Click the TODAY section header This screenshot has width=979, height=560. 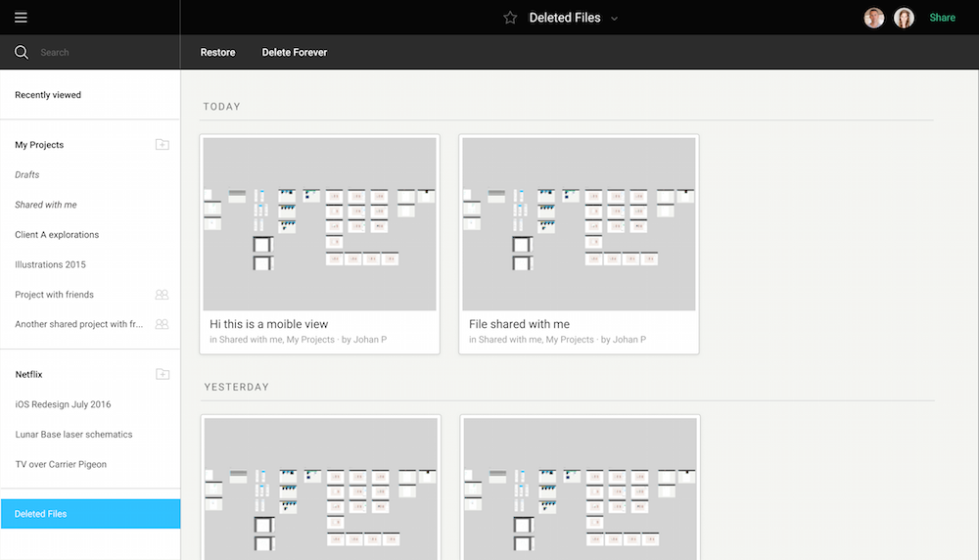(221, 107)
